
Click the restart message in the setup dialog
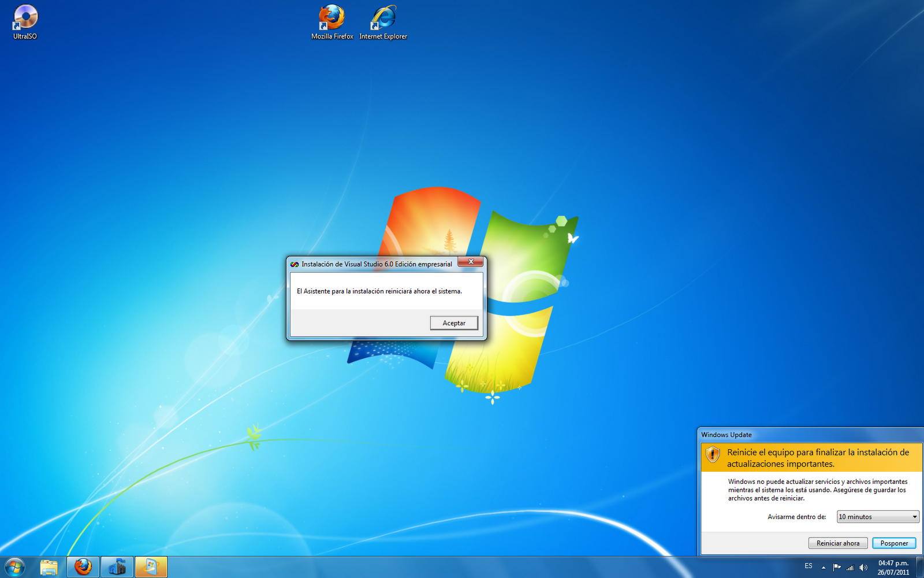[379, 291]
